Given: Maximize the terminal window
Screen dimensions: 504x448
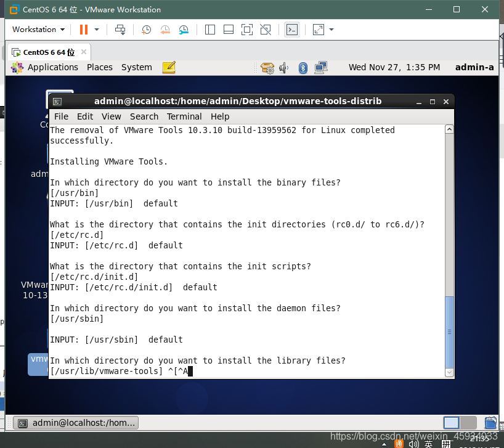Looking at the screenshot, I should (433, 102).
